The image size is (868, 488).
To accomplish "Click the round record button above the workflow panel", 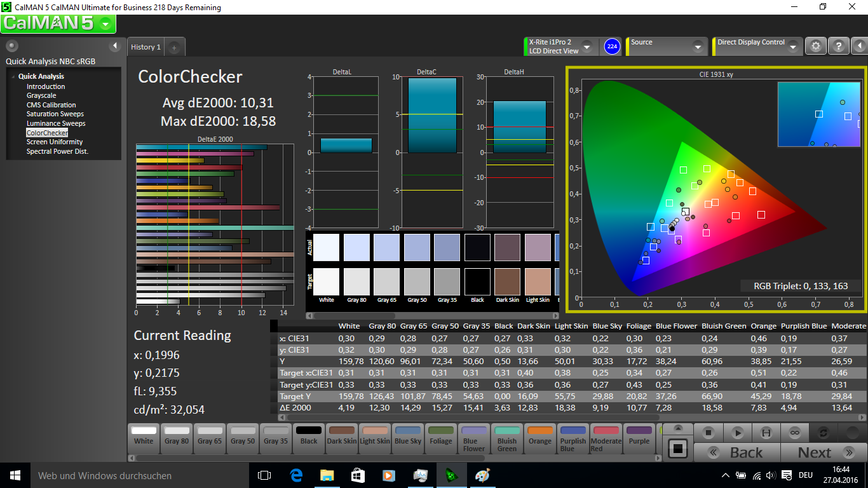I will coord(11,46).
